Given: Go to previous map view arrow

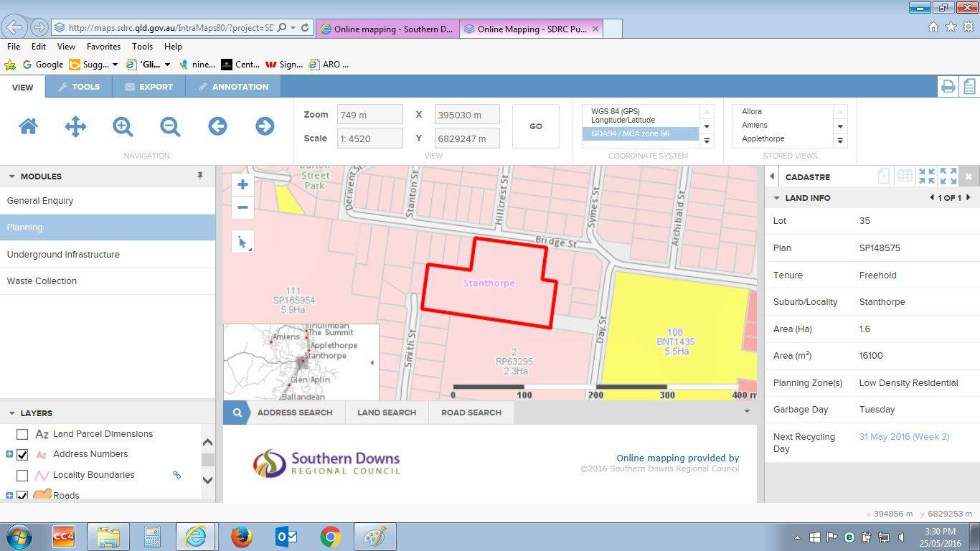Looking at the screenshot, I should pos(217,127).
